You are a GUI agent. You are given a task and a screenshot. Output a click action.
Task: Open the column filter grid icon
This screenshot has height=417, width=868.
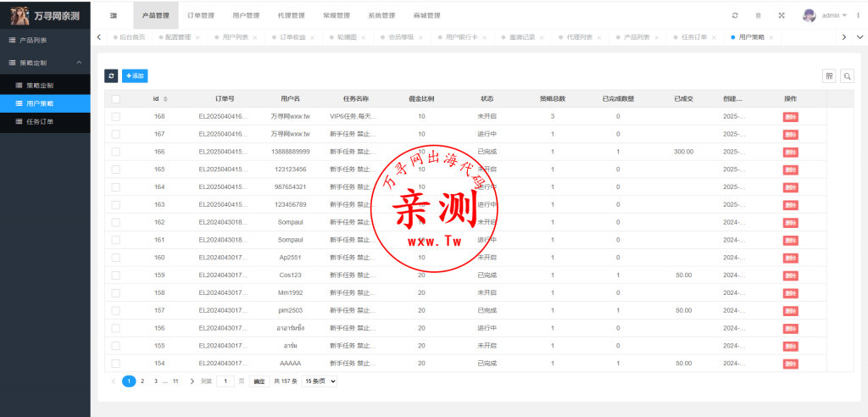pyautogui.click(x=829, y=76)
